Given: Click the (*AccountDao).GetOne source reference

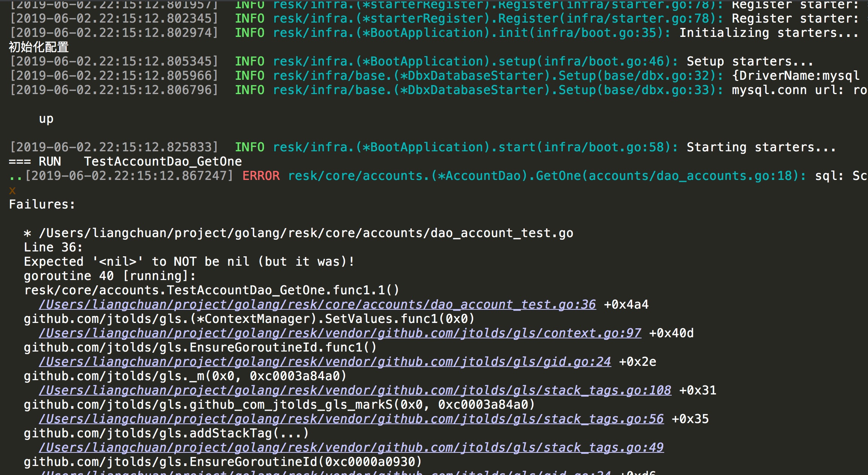Looking at the screenshot, I should coord(547,175).
